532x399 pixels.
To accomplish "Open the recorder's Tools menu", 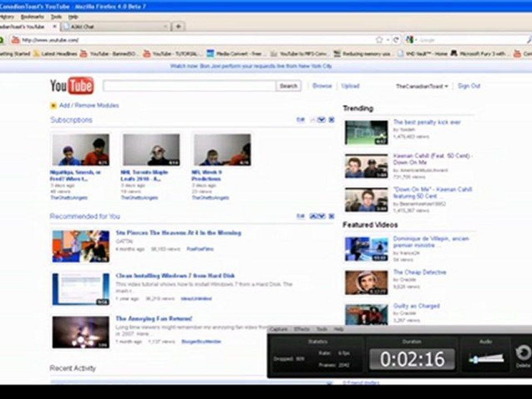I will pos(321,329).
